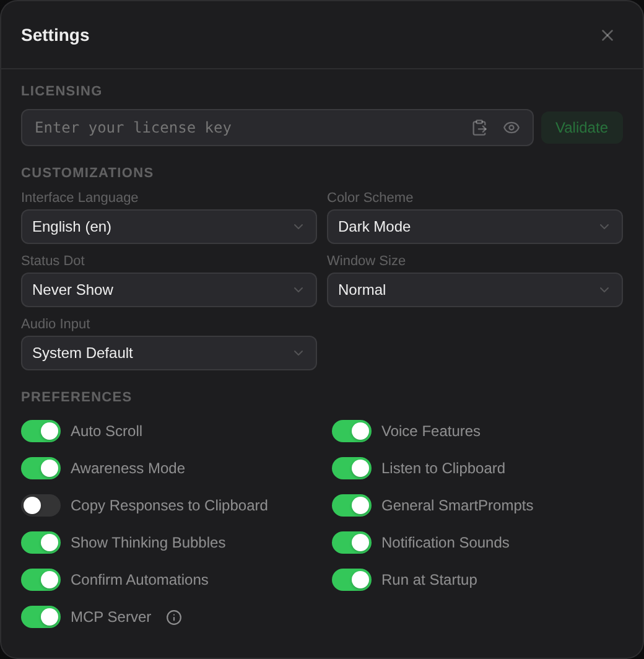The height and width of the screenshot is (659, 644).
Task: Disable Listen to Clipboard
Action: click(x=352, y=468)
